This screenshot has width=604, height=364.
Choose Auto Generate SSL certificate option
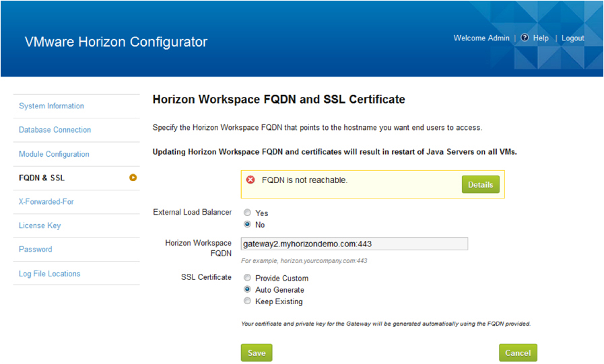coord(247,289)
